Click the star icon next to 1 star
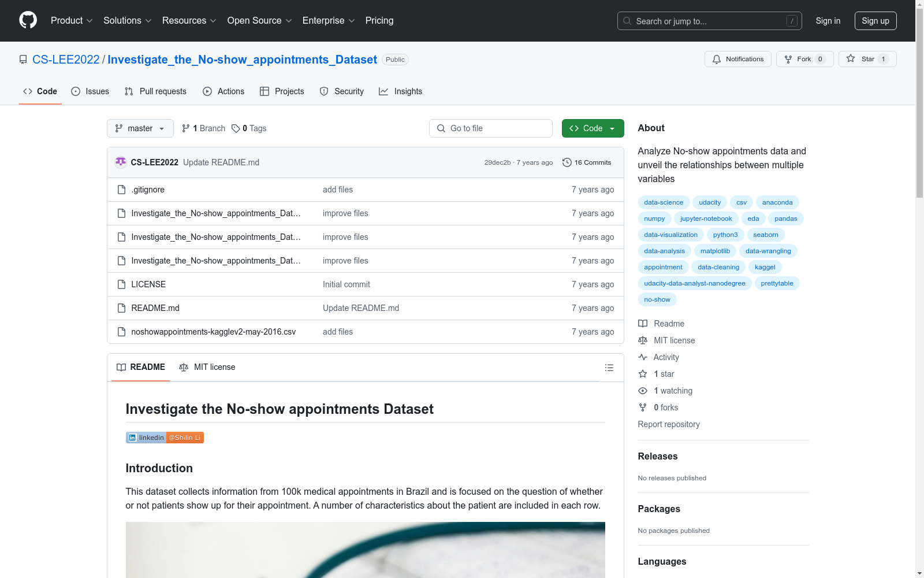This screenshot has width=924, height=578. click(643, 374)
